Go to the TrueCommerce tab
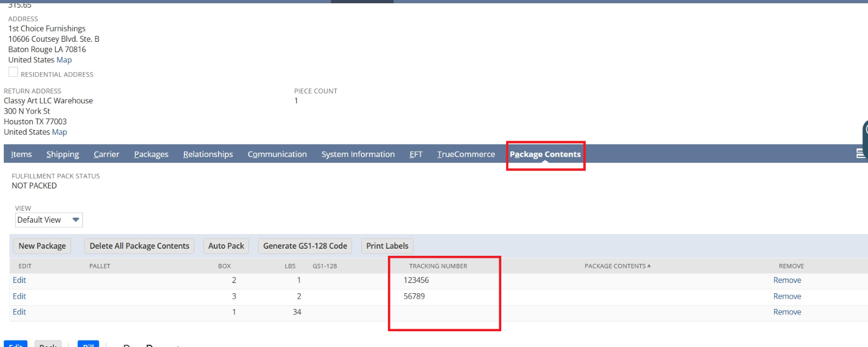This screenshot has width=868, height=347. [x=465, y=154]
